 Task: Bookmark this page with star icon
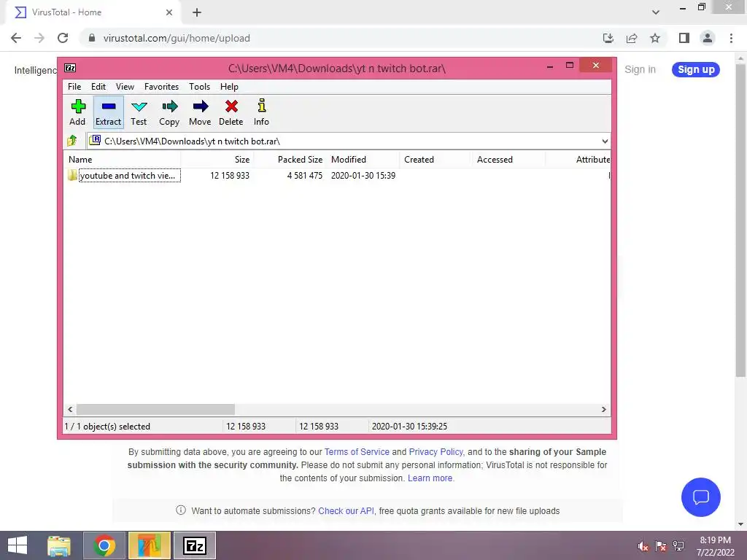coord(655,38)
